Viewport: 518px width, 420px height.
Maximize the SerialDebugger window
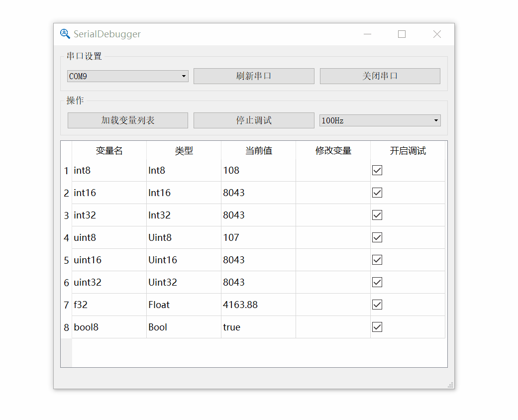402,34
